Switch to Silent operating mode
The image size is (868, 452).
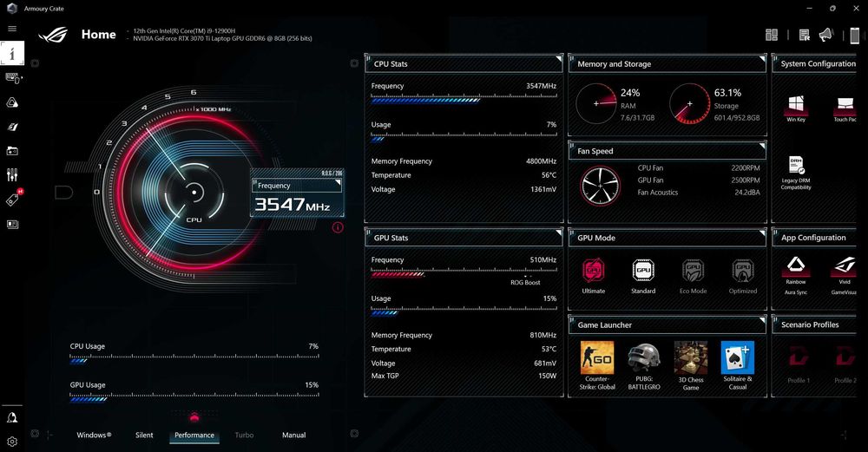pos(144,435)
